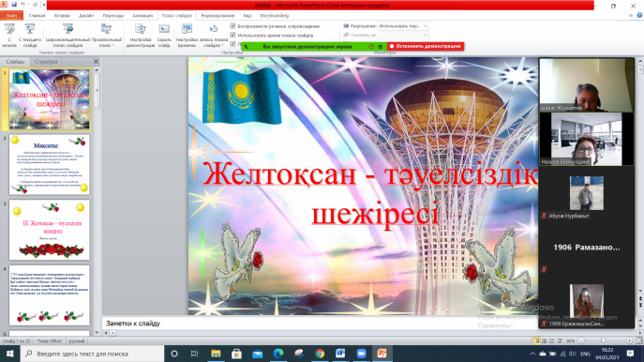This screenshot has height=362, width=644.
Task: Open the Структура pane tab
Action: tap(46, 61)
